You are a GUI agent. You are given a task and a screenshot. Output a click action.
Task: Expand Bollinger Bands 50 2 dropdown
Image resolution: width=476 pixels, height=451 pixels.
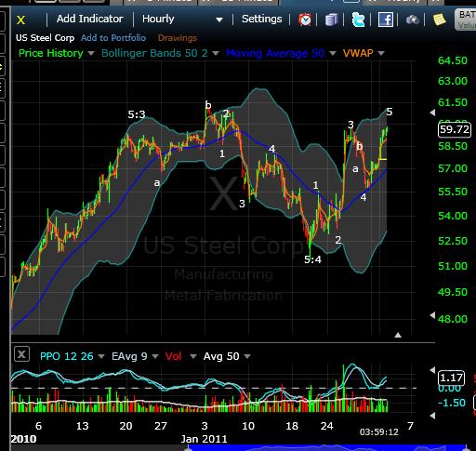pyautogui.click(x=216, y=53)
